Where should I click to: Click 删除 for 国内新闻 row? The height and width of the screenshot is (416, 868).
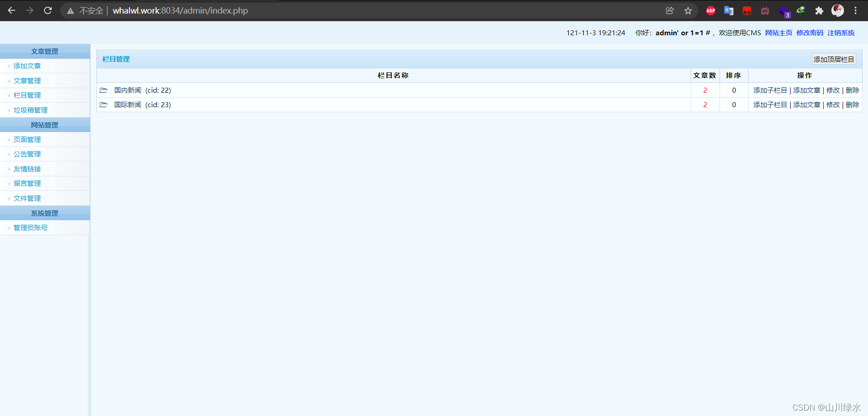852,90
